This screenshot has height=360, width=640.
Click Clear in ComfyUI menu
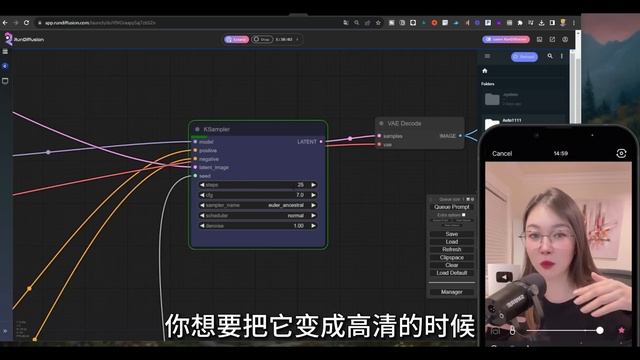452,265
